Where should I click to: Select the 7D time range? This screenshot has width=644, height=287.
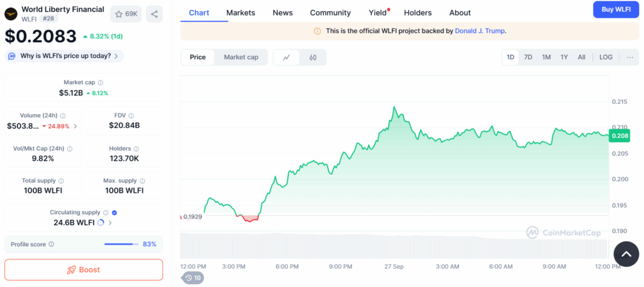pyautogui.click(x=528, y=57)
